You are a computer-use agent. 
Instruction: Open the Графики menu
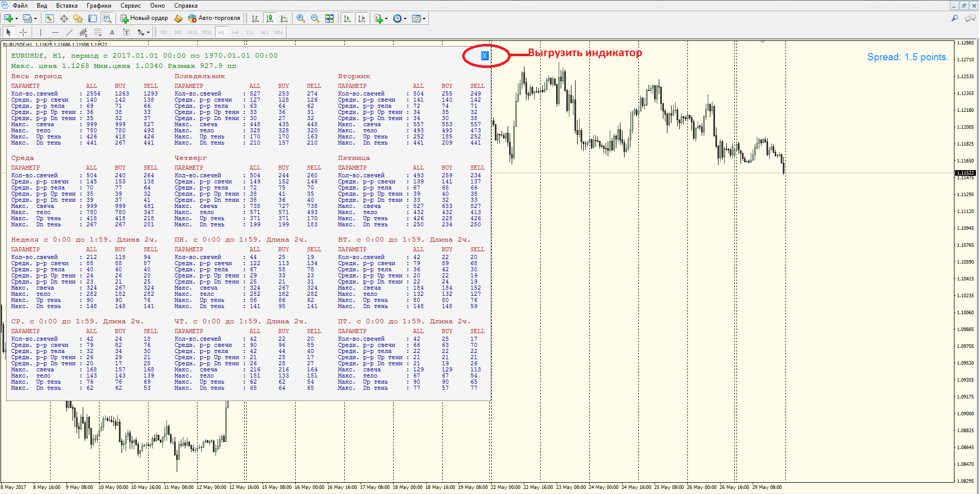click(99, 6)
